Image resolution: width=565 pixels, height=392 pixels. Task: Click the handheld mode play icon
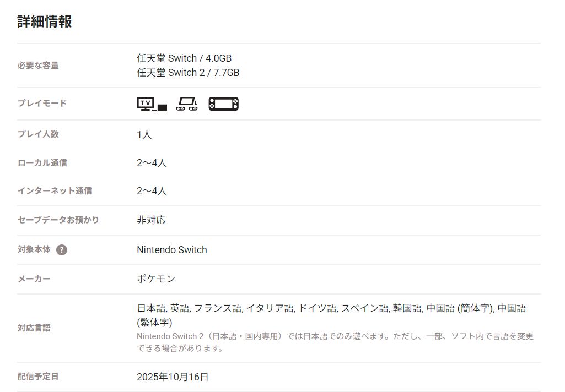click(223, 104)
